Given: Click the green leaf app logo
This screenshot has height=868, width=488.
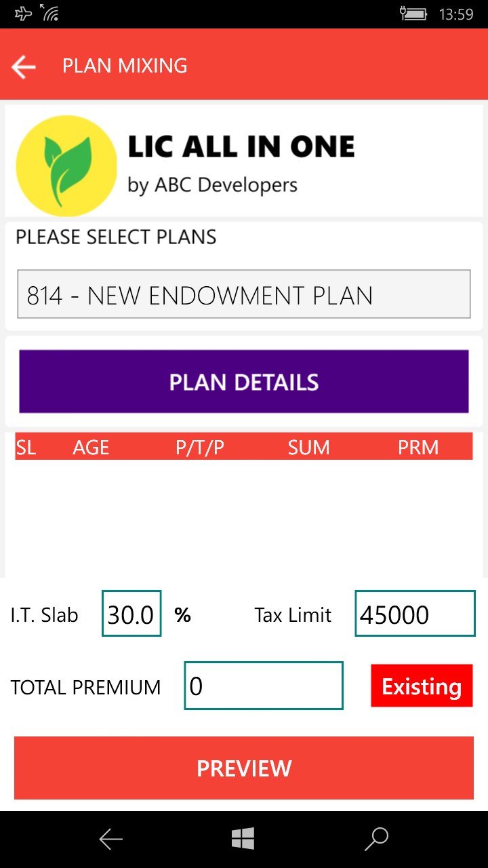Looking at the screenshot, I should [x=66, y=165].
